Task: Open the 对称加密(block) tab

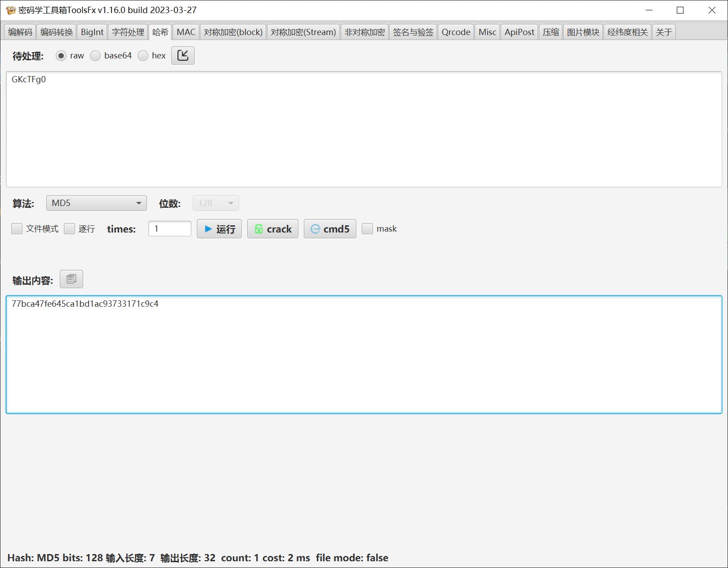Action: [233, 32]
